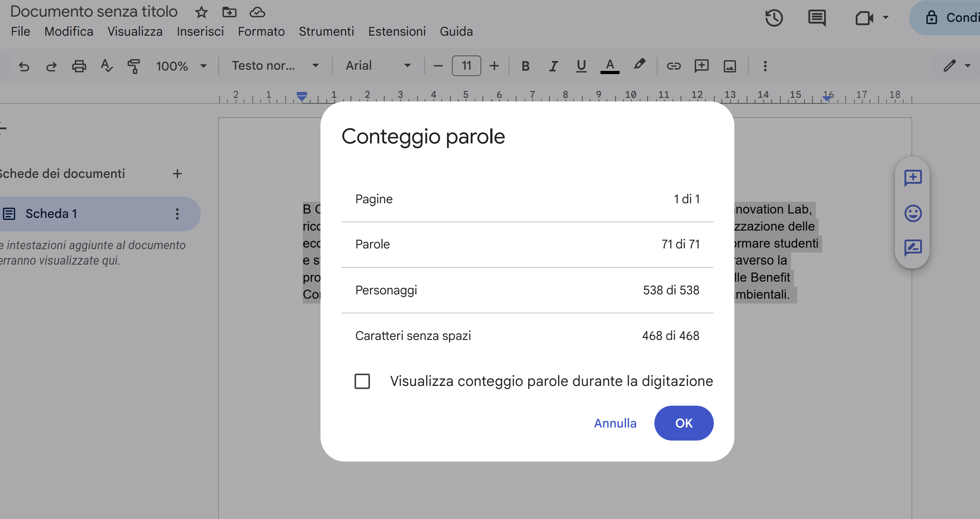The image size is (980, 519).
Task: Click the highlight color pen icon
Action: (639, 65)
